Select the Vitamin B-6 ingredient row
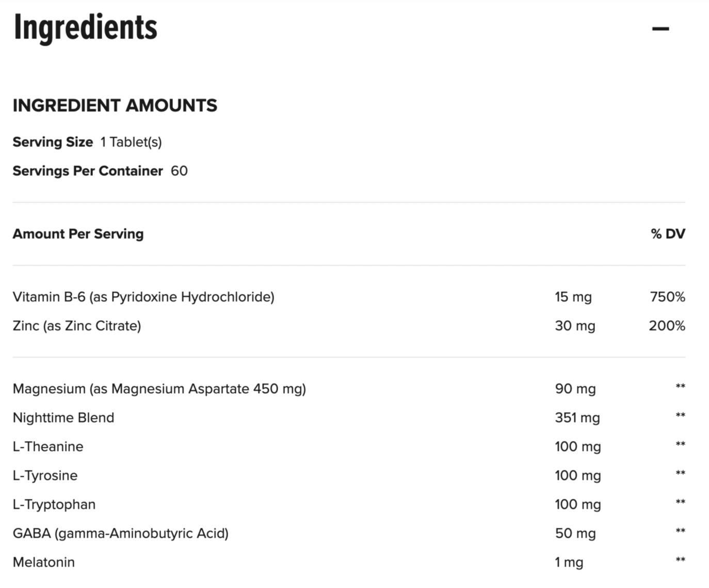 143,297
